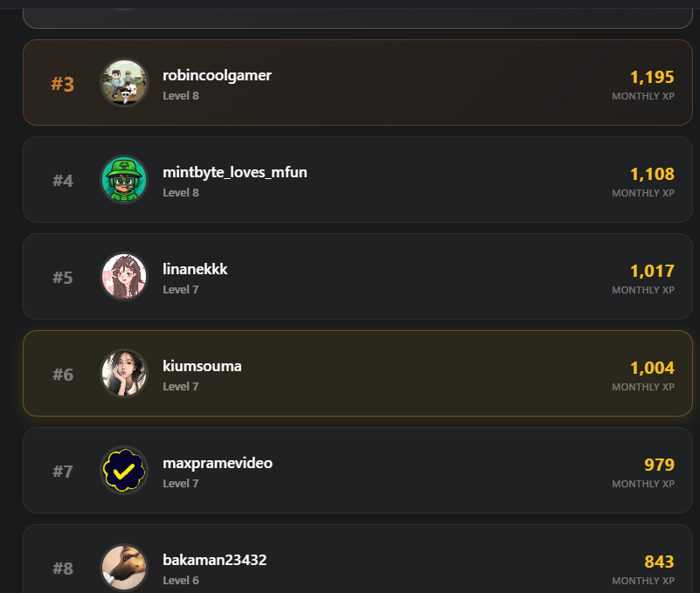Open robincoolgamer username link
The height and width of the screenshot is (593, 700).
pos(217,75)
